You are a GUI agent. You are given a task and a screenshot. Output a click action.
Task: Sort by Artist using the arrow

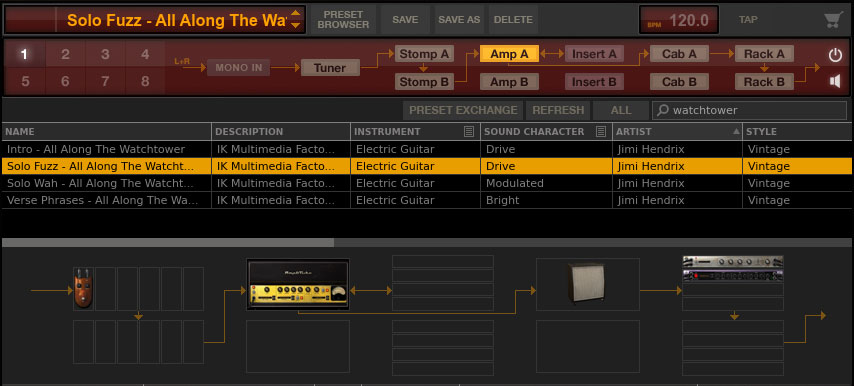coord(736,131)
